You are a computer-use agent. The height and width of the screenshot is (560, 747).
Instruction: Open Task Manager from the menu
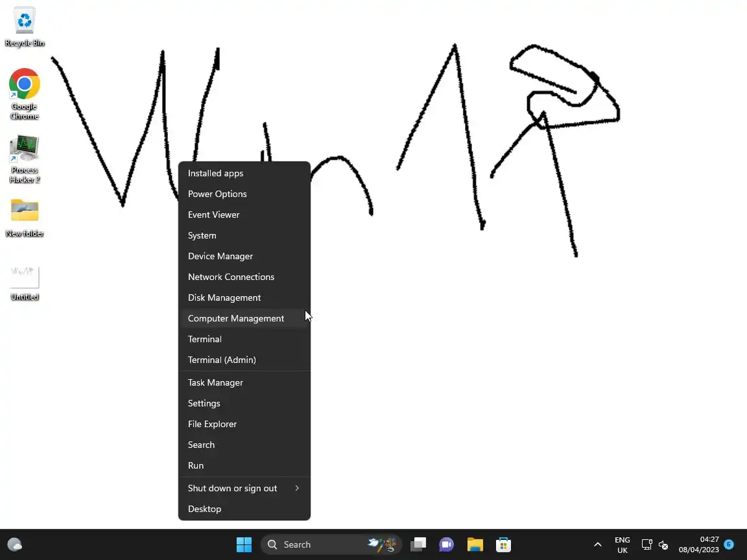tap(244, 382)
